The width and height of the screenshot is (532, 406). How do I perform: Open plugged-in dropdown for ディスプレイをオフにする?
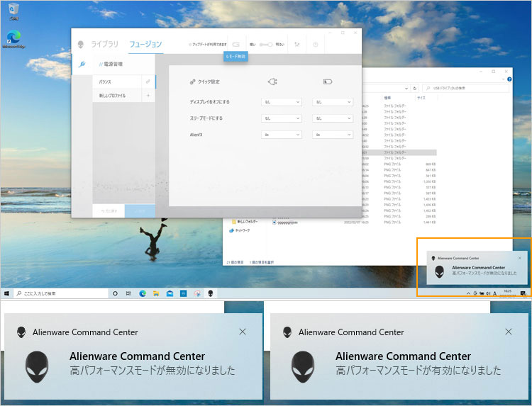282,101
